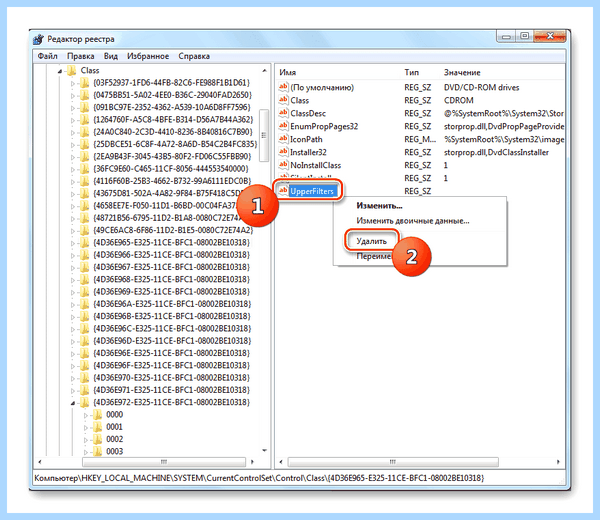The height and width of the screenshot is (520, 600).
Task: Collapse the {4D36E972-E325-11CE-BFC1-08002BE10318} key
Action: (72, 403)
